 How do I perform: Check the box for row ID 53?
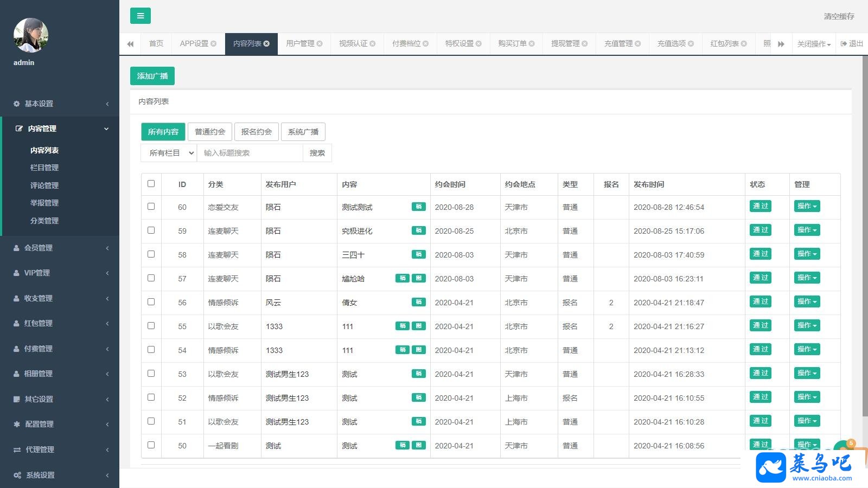click(x=151, y=373)
